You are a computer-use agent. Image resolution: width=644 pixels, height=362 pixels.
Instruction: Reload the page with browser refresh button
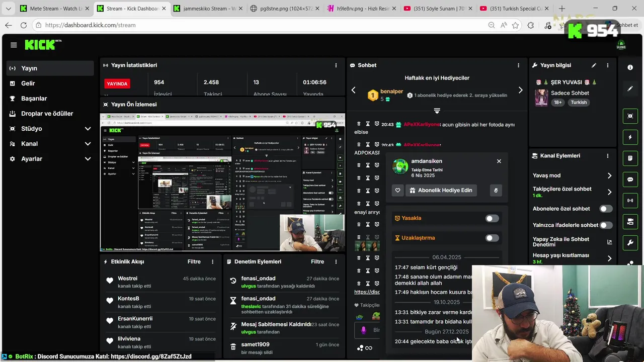click(23, 25)
